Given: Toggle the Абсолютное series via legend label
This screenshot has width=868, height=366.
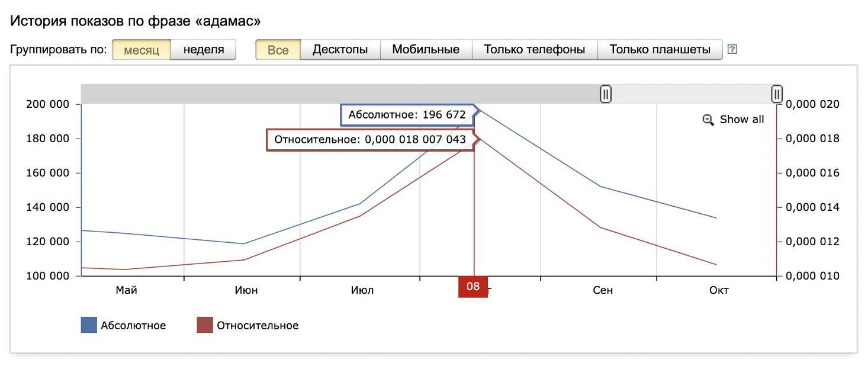Looking at the screenshot, I should coord(133,325).
